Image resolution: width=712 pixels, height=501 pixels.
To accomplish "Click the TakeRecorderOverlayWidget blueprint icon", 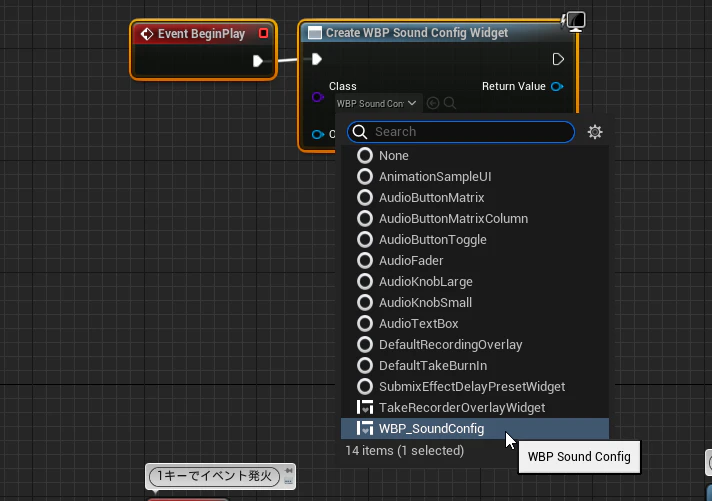I will point(365,407).
